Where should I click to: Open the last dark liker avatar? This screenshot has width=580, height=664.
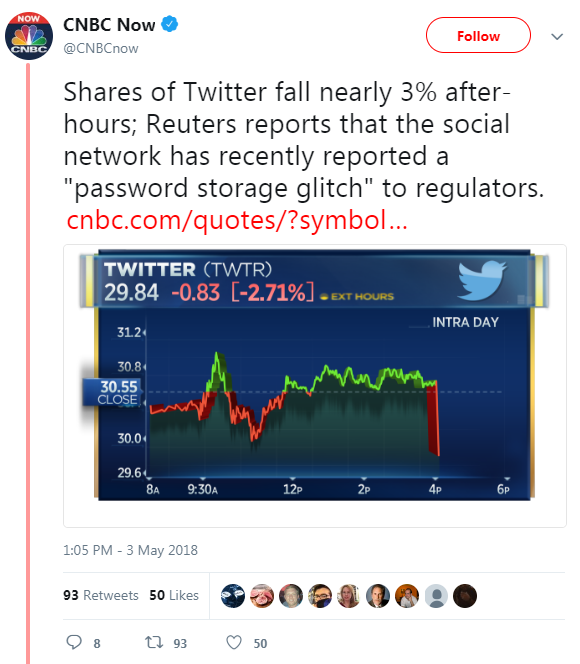465,596
